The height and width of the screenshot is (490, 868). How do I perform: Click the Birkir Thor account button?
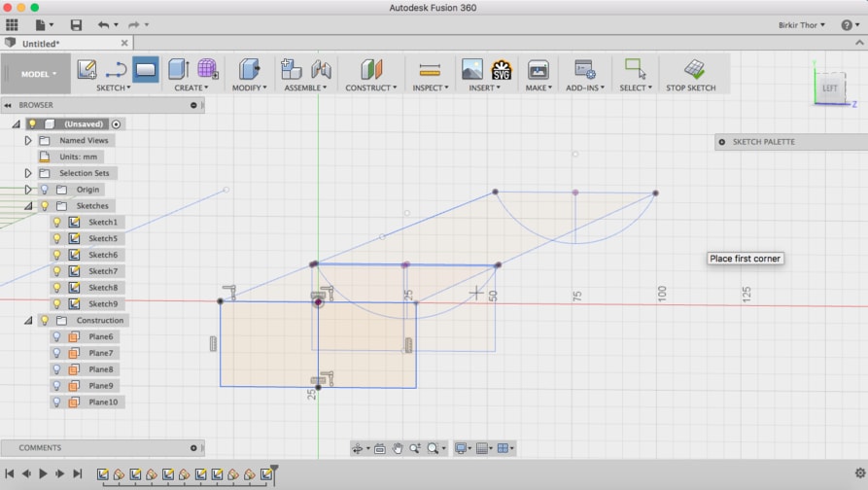point(802,25)
